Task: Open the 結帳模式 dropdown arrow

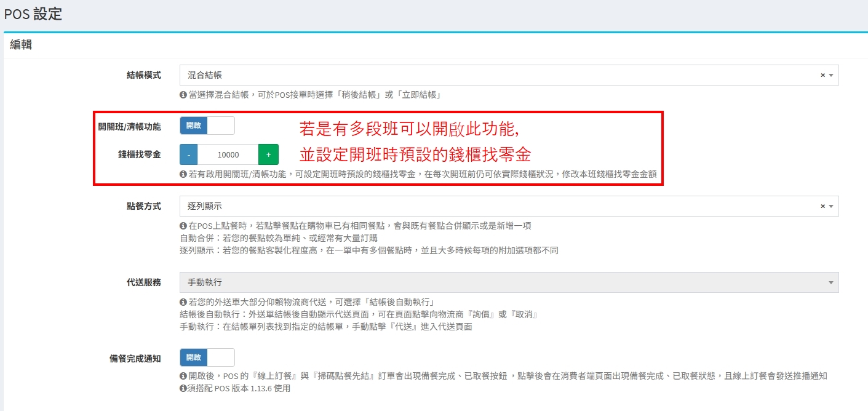Action: point(831,75)
